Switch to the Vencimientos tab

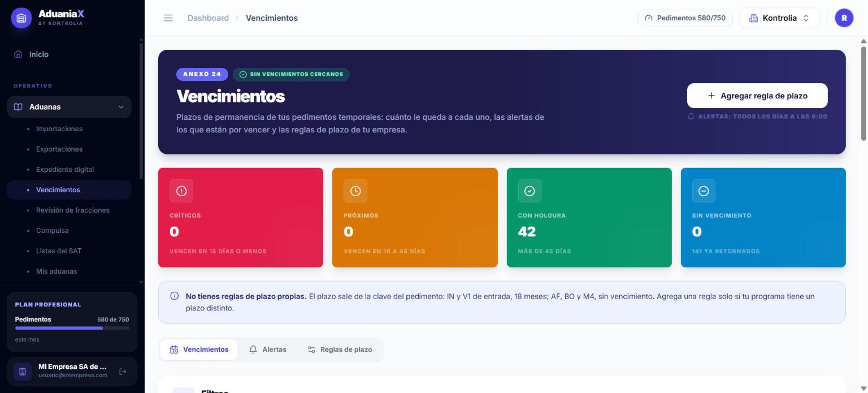tap(199, 349)
